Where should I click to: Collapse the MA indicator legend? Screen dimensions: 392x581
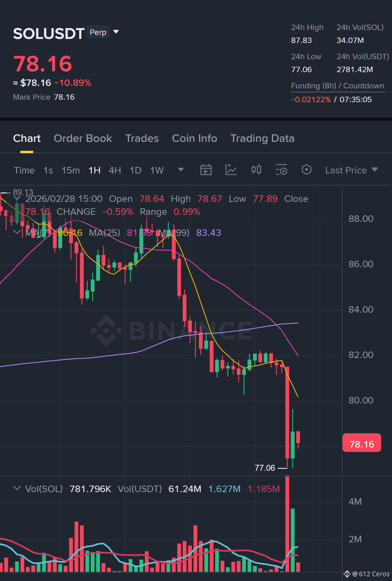[17, 232]
